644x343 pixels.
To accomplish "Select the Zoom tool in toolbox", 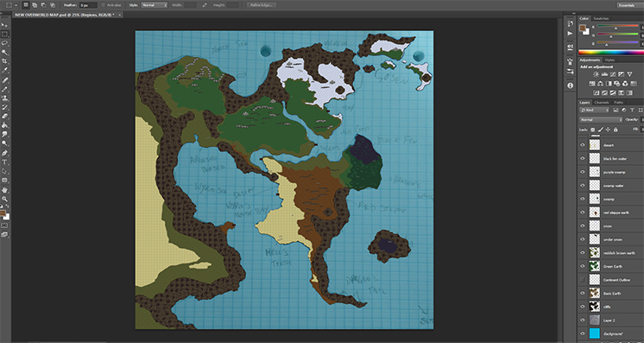I will tap(4, 199).
